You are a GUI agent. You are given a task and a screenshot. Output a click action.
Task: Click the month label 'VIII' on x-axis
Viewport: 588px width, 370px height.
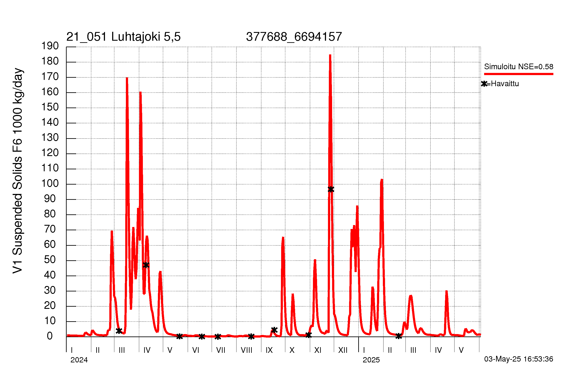point(247,350)
